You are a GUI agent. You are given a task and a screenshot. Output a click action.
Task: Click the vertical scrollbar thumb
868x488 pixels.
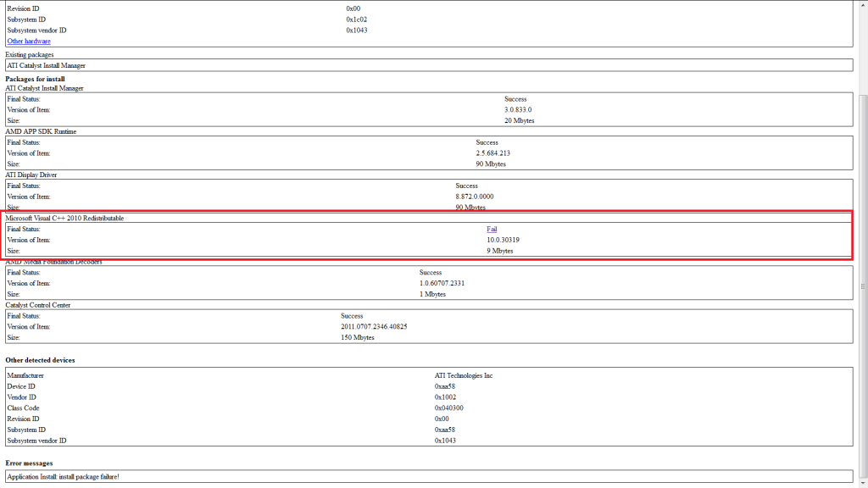(x=862, y=286)
